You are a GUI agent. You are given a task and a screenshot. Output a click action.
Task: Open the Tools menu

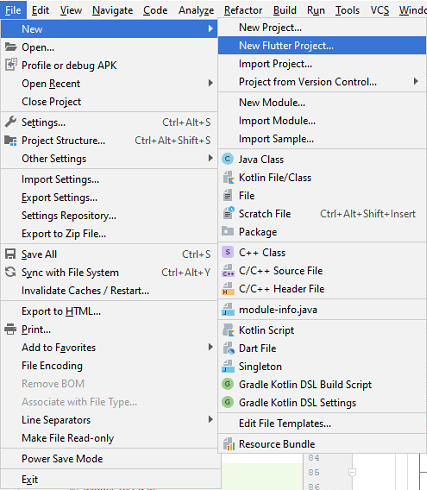pyautogui.click(x=347, y=10)
